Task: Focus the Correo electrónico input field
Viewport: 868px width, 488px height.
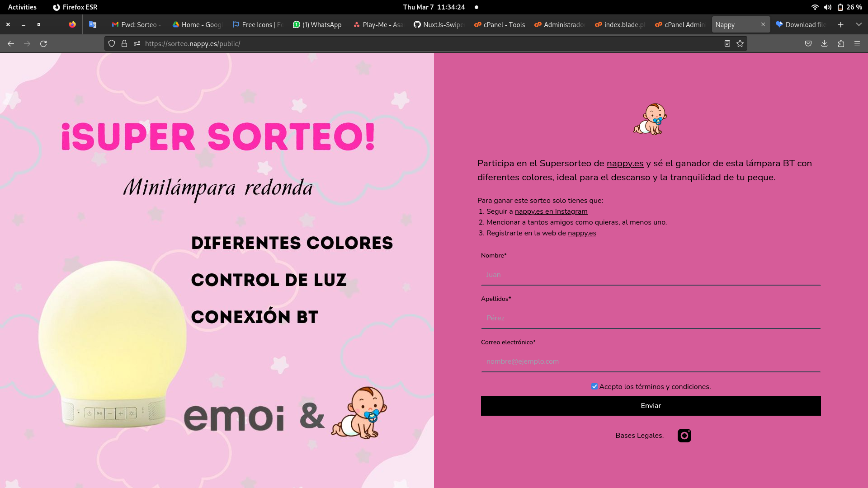Action: point(651,361)
